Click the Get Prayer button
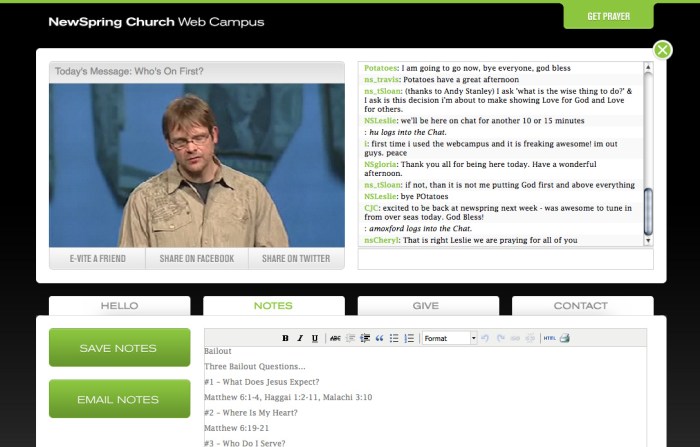Viewport: 700px width, 447px height. click(x=608, y=16)
